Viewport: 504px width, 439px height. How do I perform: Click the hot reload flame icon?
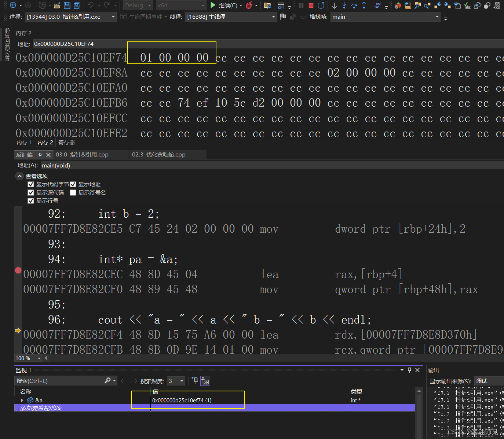coord(249,5)
